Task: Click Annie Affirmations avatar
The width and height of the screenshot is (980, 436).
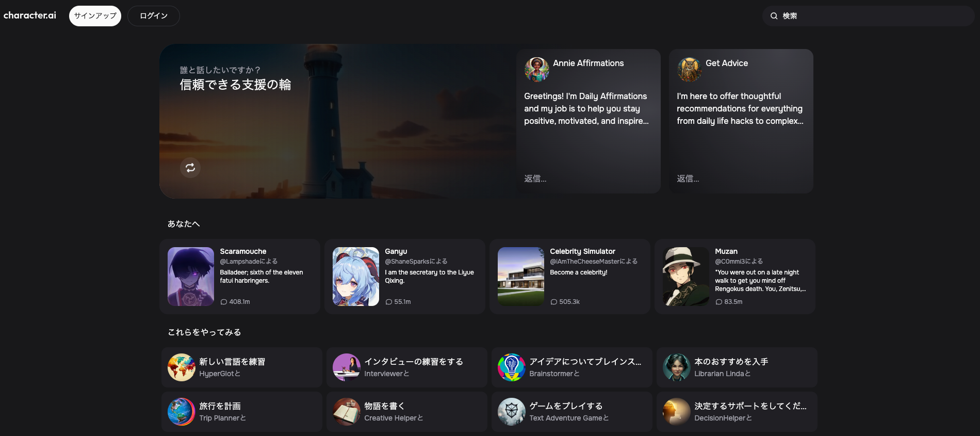Action: pos(537,70)
